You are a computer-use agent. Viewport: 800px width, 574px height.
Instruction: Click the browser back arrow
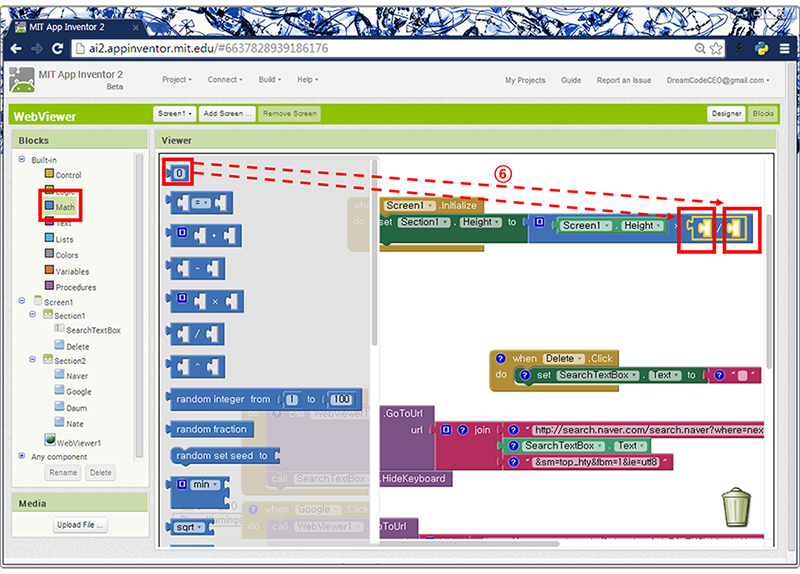[16, 48]
